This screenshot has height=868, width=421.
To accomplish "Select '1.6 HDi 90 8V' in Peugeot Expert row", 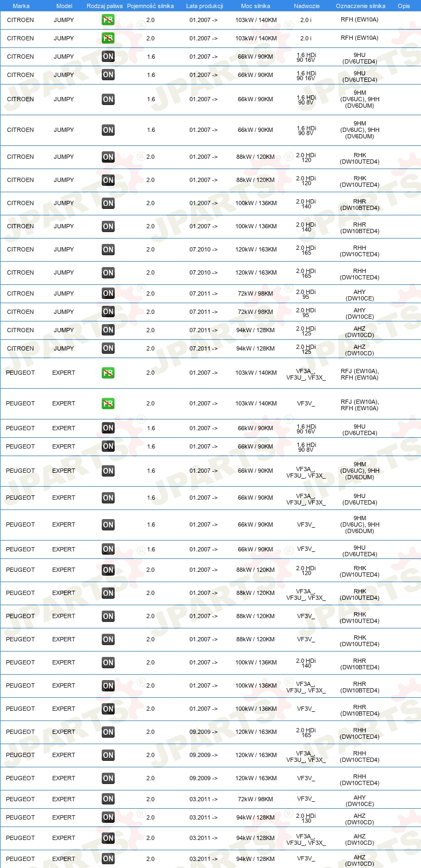I will pos(306,447).
